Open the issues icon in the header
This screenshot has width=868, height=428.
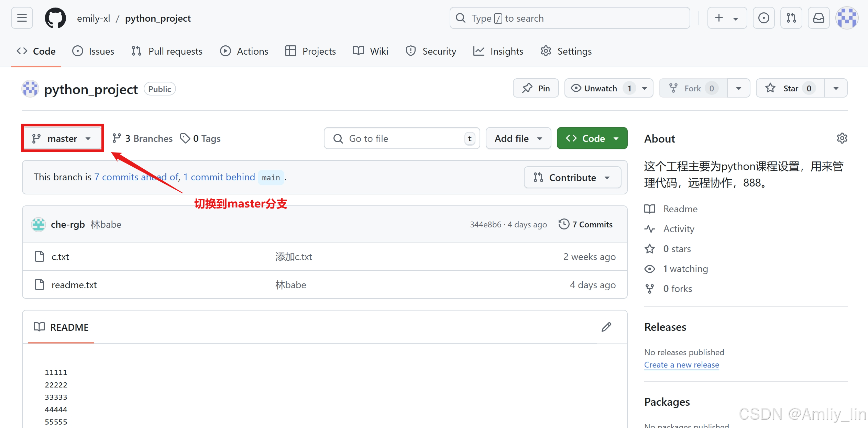click(763, 18)
